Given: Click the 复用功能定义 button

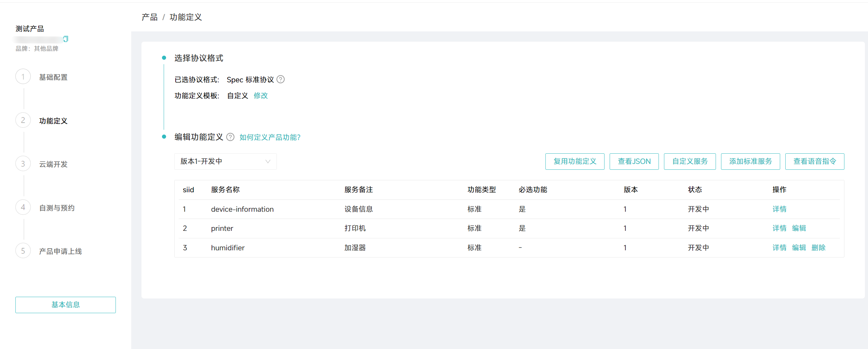Looking at the screenshot, I should click(x=575, y=162).
